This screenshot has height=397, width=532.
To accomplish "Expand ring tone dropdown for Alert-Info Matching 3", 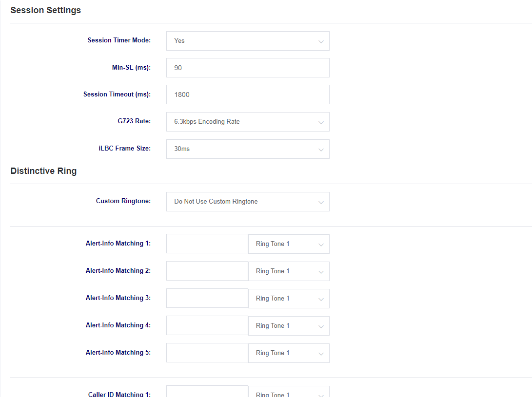I will 289,299.
